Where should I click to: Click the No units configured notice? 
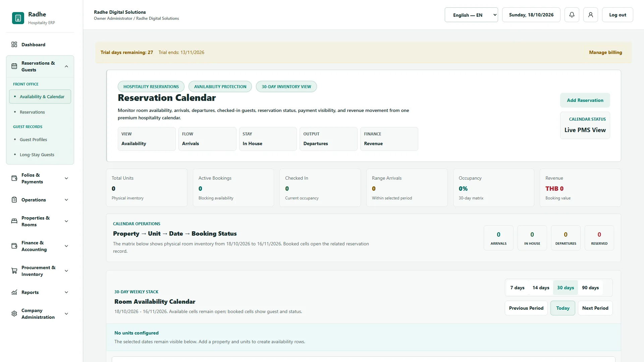364,337
